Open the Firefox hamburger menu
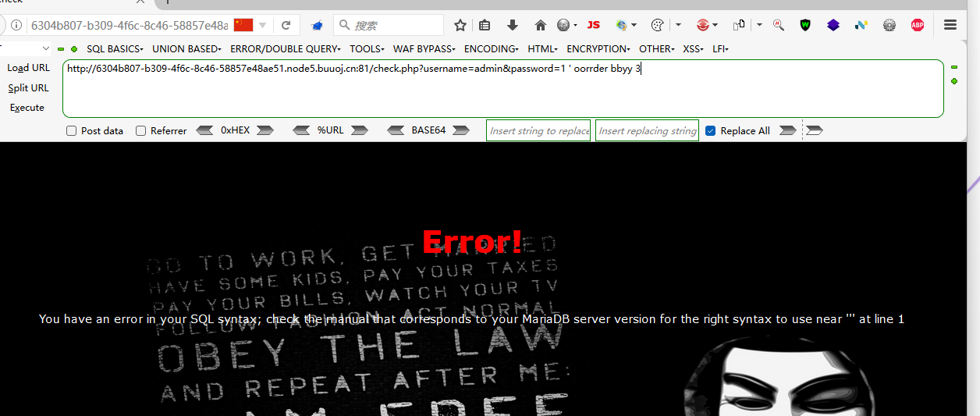 [950, 25]
